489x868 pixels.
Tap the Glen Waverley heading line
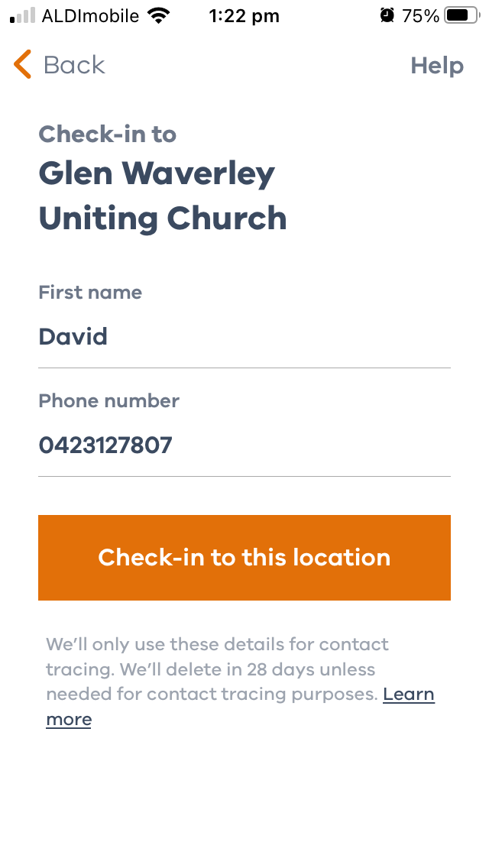click(x=157, y=173)
